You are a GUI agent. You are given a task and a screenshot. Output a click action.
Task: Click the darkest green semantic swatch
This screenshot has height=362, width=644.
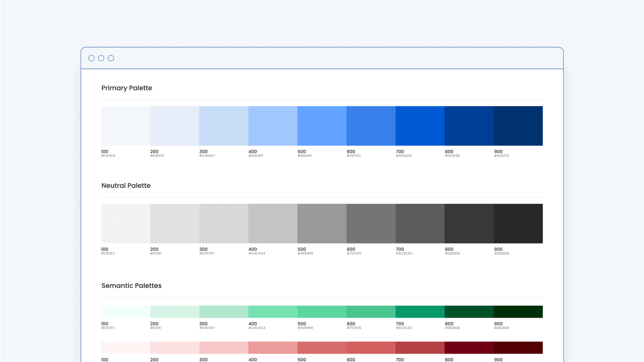tap(518, 311)
